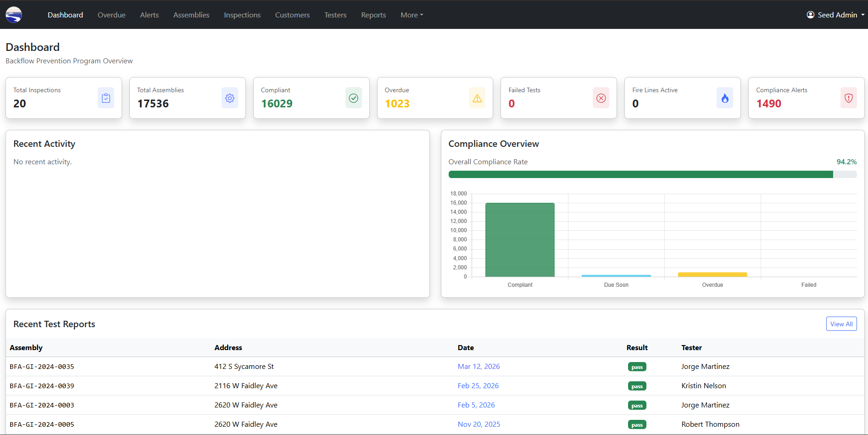The width and height of the screenshot is (868, 435).
Task: Open the Feb 25, 2026 report link
Action: [478, 385]
